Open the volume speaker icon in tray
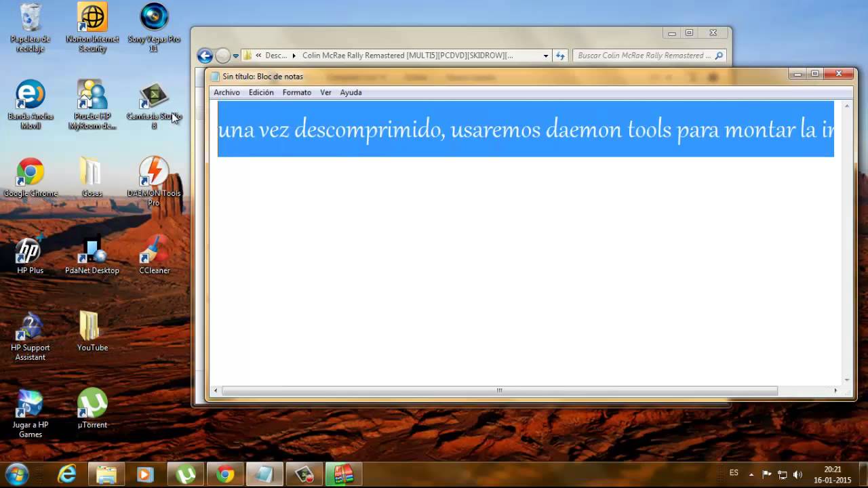Viewport: 868px width, 488px height. point(798,474)
